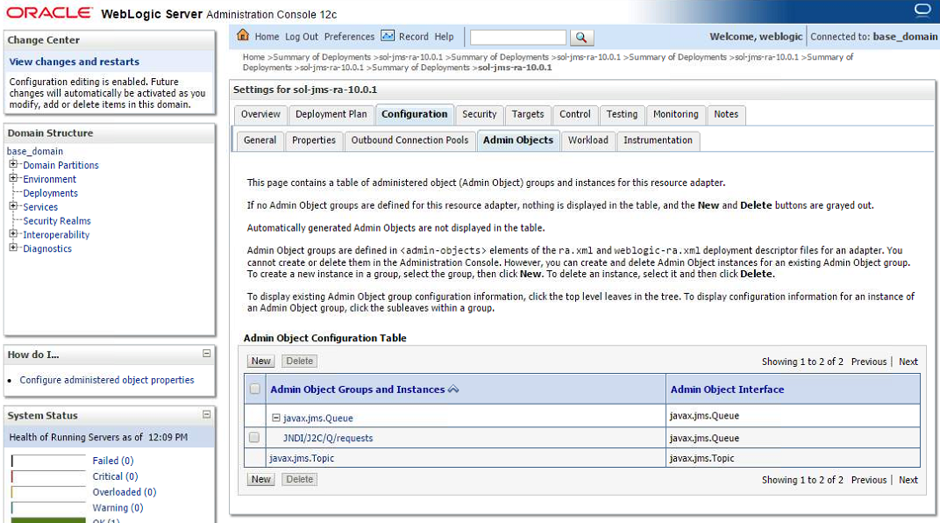This screenshot has width=940, height=523.
Task: Click the green OK status bar
Action: click(x=48, y=520)
